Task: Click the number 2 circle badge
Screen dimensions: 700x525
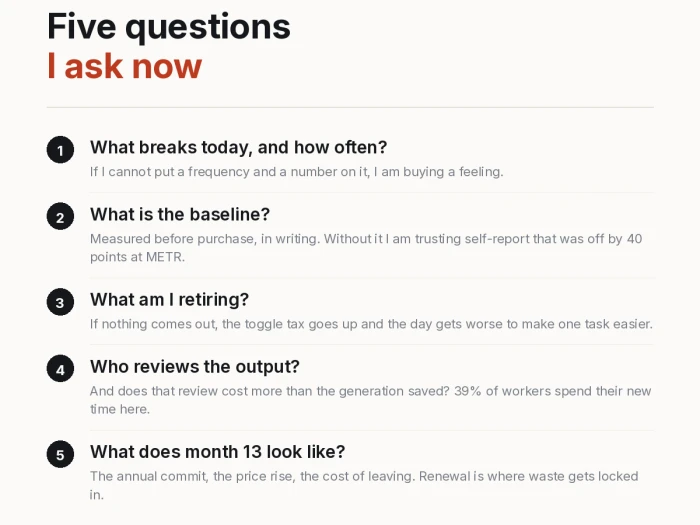Action: tap(60, 217)
